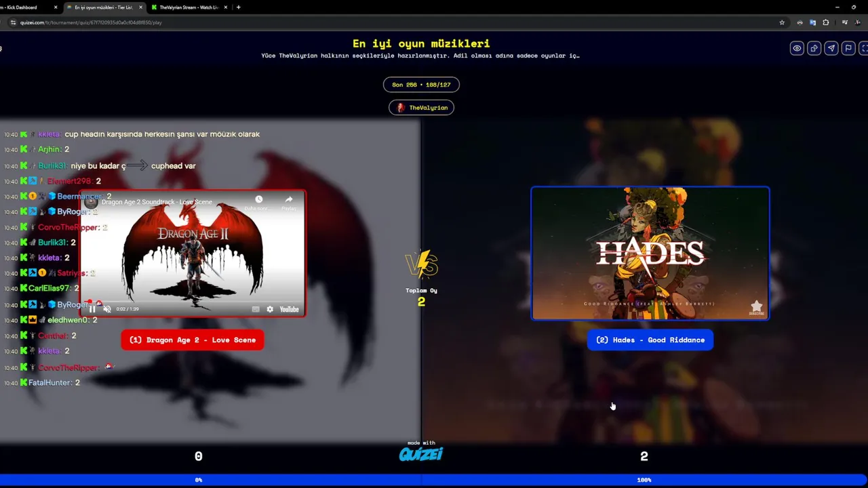The width and height of the screenshot is (868, 488).
Task: Click chat user CarlElias97
Action: click(49, 289)
